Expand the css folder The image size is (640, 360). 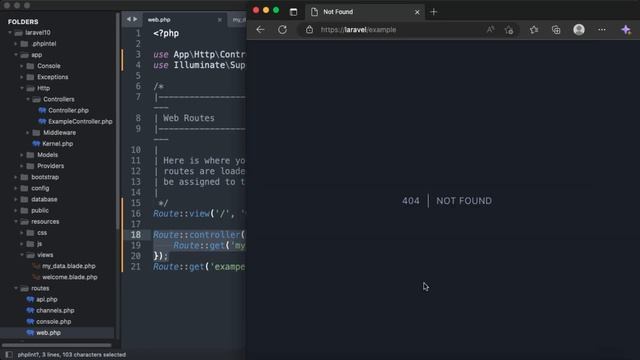coord(22,233)
